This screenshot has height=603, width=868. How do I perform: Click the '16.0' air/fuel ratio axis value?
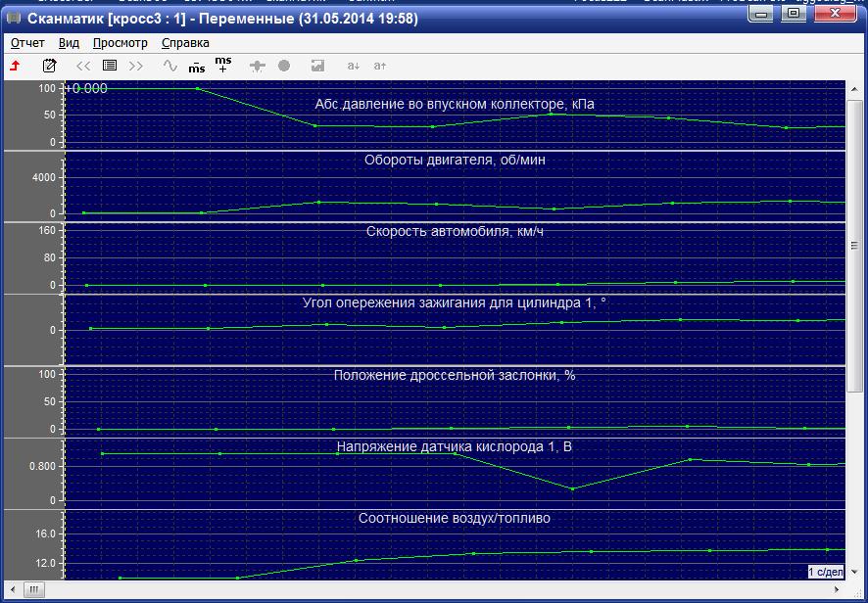click(45, 533)
